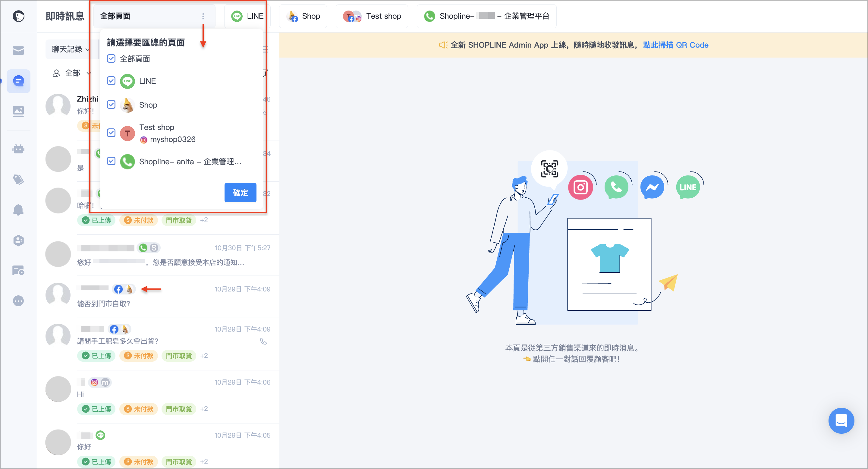Open the tags icon in sidebar
This screenshot has width=868, height=469.
[18, 180]
